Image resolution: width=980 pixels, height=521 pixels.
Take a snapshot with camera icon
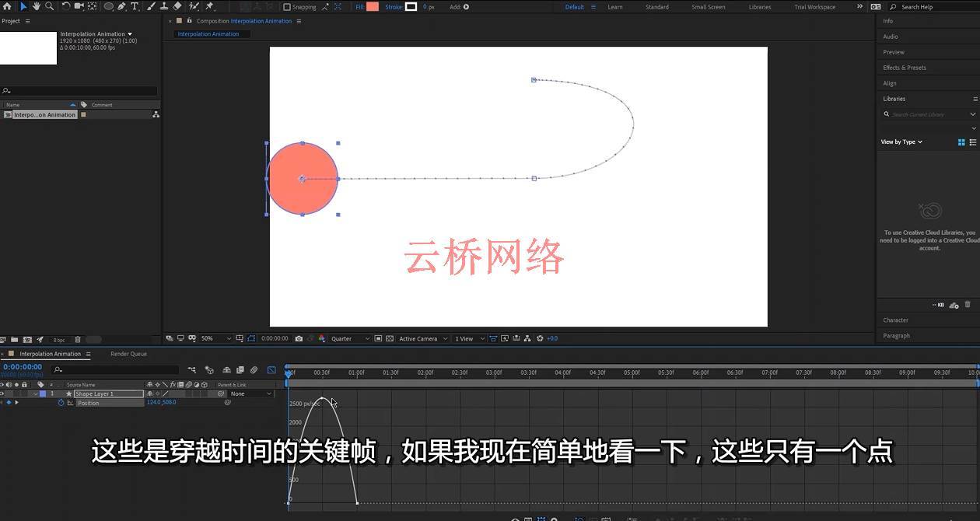(x=299, y=338)
